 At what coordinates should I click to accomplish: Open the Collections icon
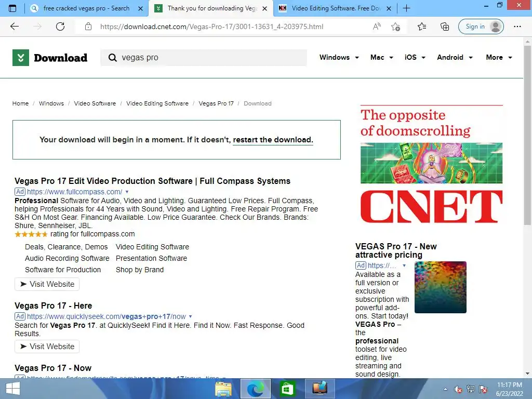click(445, 26)
